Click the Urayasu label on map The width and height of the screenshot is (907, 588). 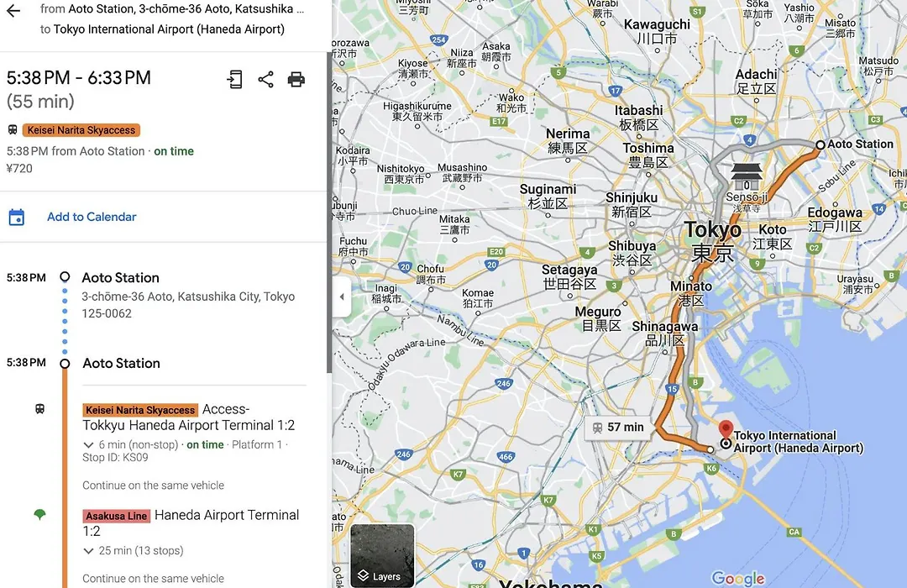pyautogui.click(x=856, y=284)
